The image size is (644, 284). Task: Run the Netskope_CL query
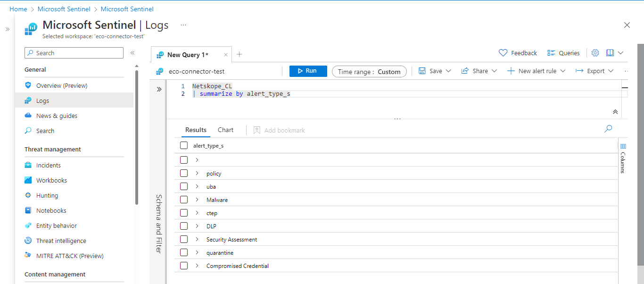coord(308,71)
